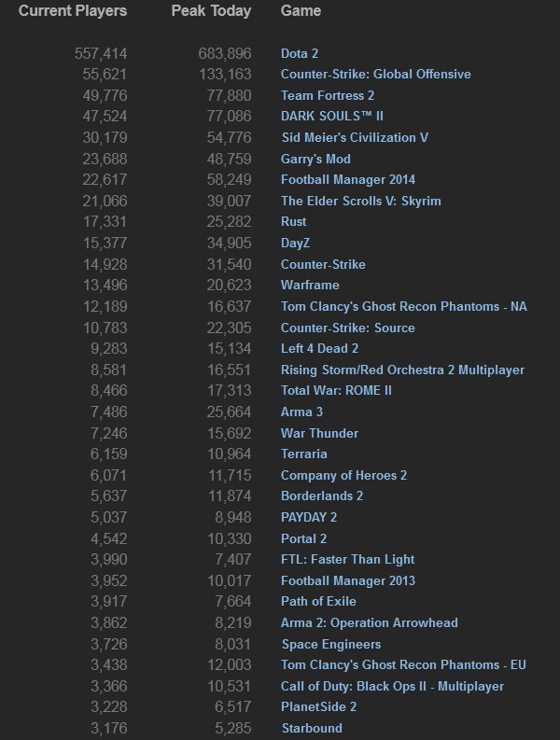Open Sid Meier's Civilization V

(355, 137)
